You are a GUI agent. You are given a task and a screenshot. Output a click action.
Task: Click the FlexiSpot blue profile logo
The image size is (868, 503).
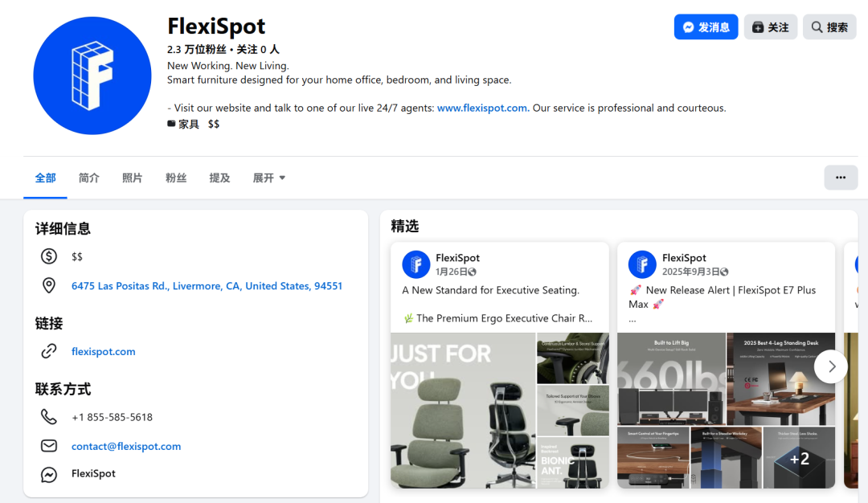(92, 76)
